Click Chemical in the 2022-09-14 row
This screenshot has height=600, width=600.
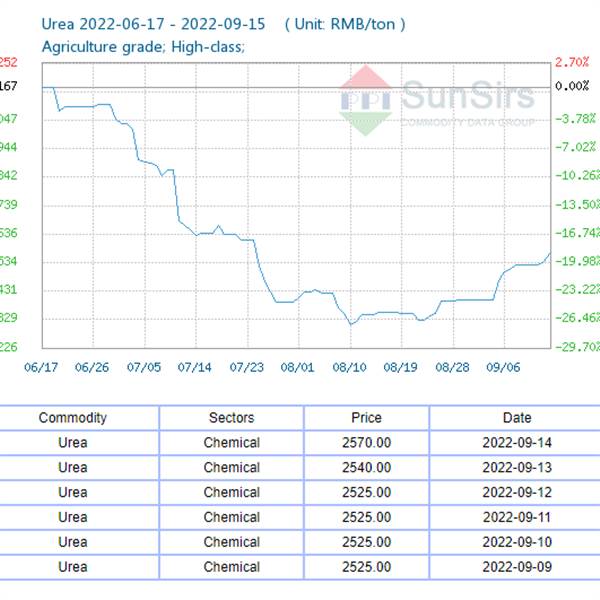(232, 443)
